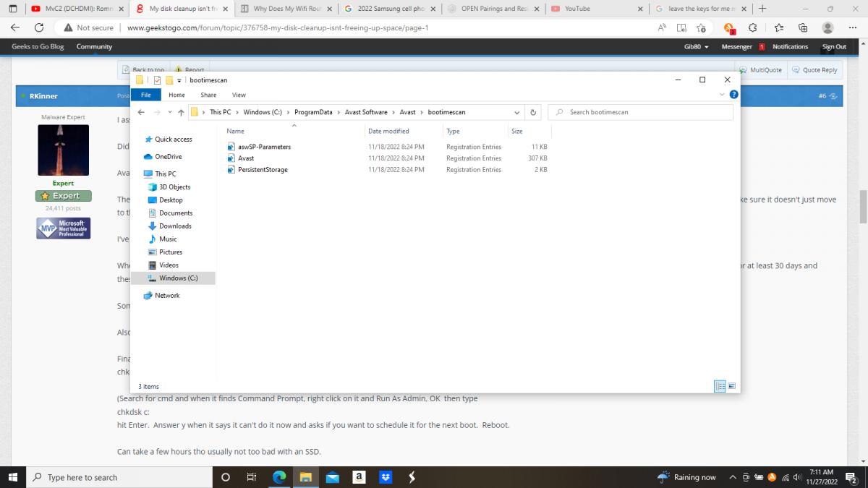The image size is (868, 488).
Task: Expand the Explorer ribbon chevron
Action: point(722,95)
